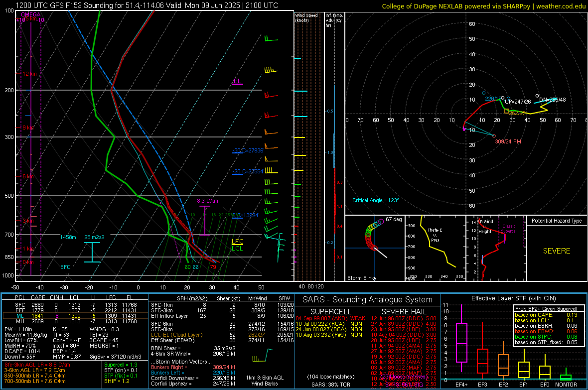Click the 850-500mb LR = 7.4 C/km line
Viewport: 588px width, 390px height.
35,376
